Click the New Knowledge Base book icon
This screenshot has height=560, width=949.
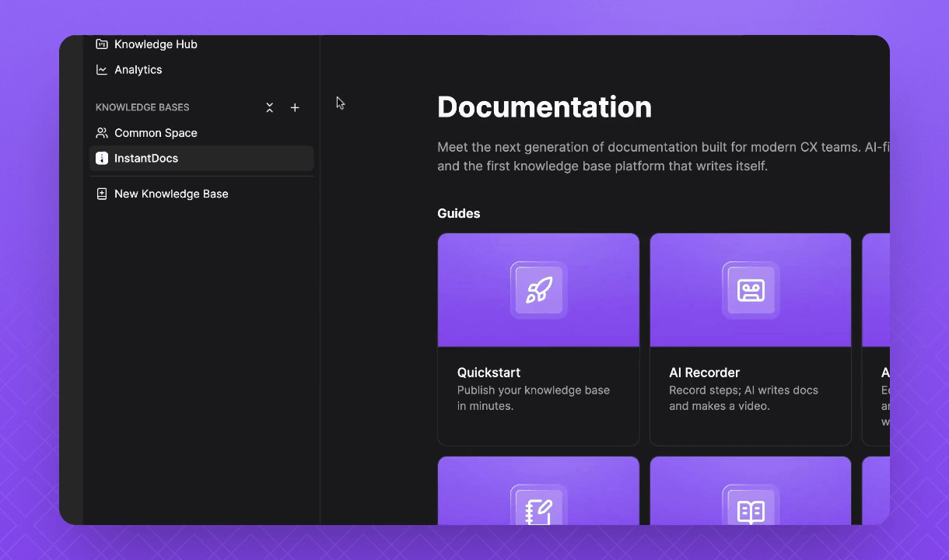102,194
